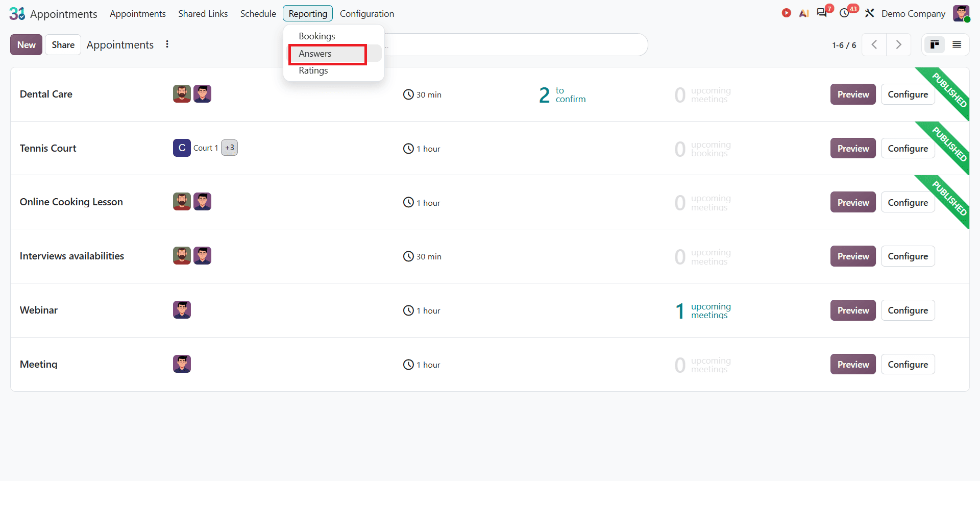
Task: Preview the Webinar appointment
Action: click(853, 310)
